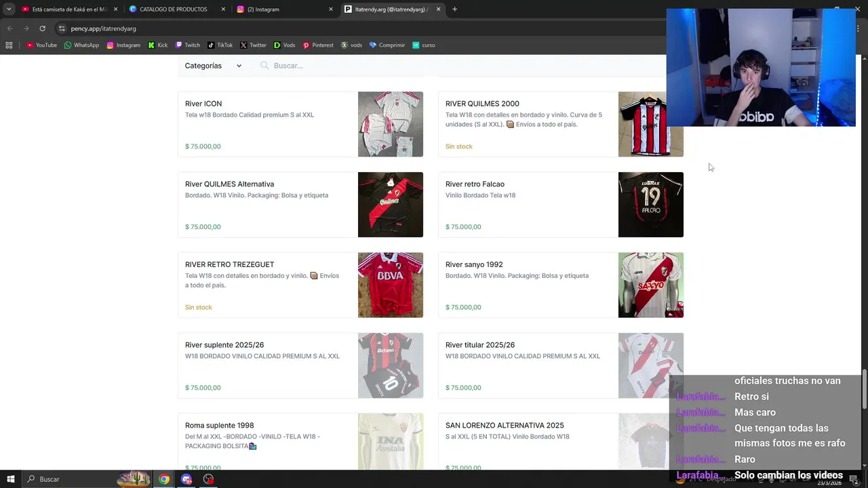Open the River titular 2025/26 product
This screenshot has height=488, width=868.
click(x=561, y=365)
